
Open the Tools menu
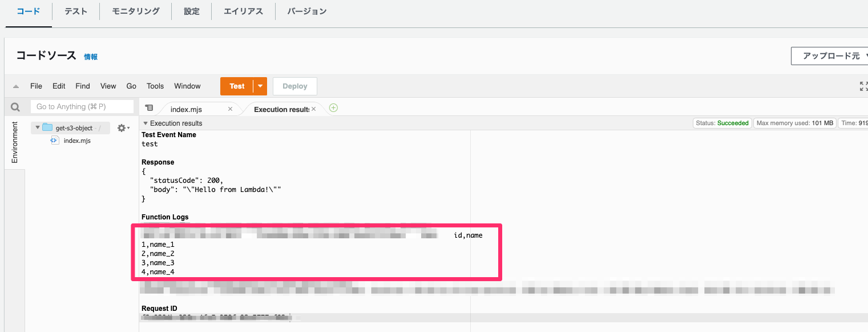[155, 86]
